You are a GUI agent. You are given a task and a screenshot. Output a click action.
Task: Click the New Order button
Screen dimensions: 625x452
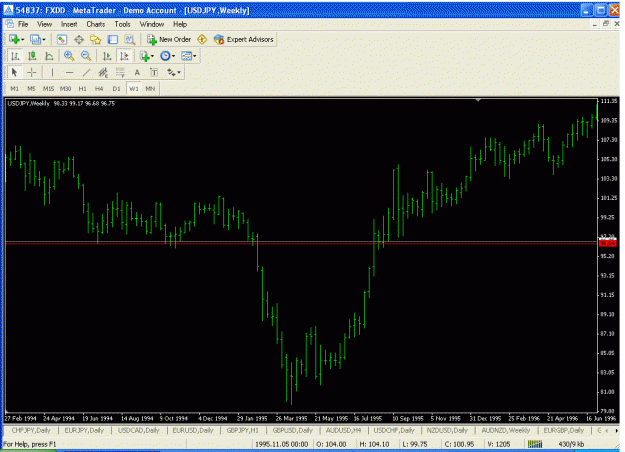[169, 39]
